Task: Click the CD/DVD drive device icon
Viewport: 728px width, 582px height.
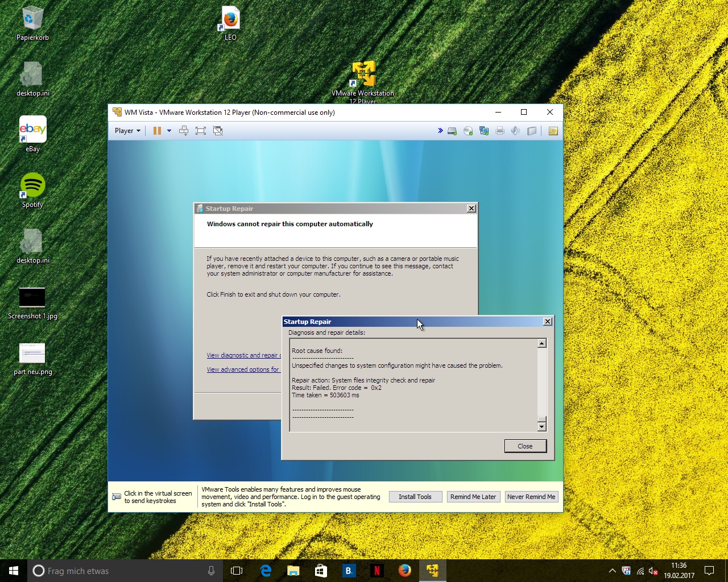Action: pos(468,131)
